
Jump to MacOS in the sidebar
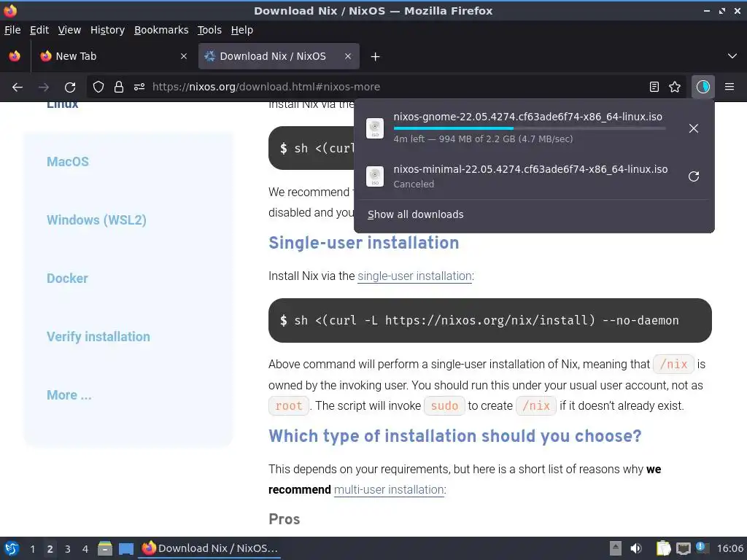click(x=68, y=161)
